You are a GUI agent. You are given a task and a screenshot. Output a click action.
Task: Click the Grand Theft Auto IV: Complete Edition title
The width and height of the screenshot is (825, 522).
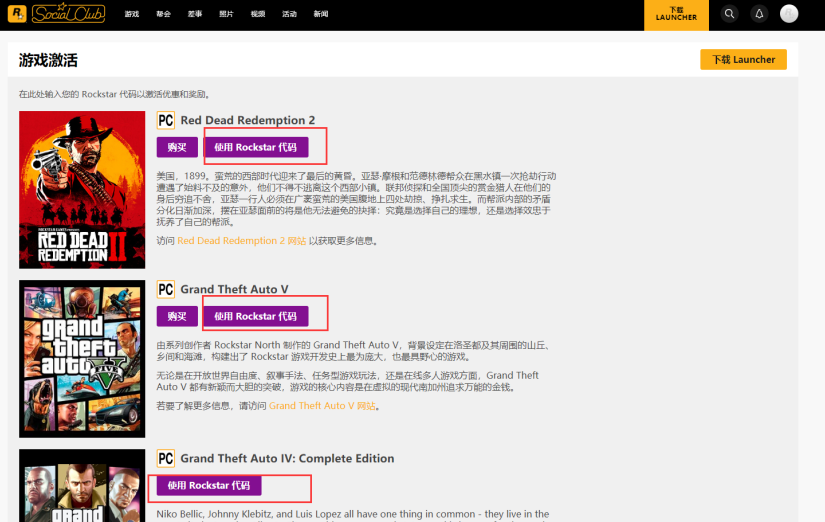coord(287,458)
